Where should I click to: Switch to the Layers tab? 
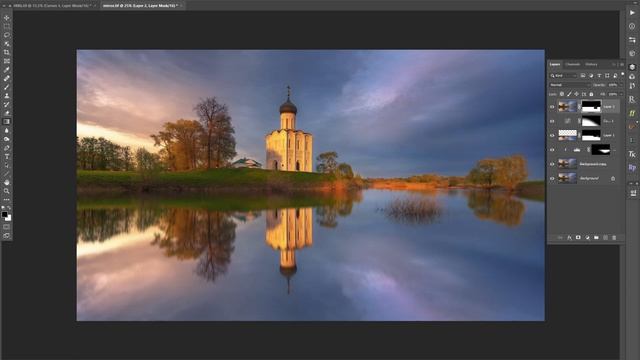click(x=555, y=64)
